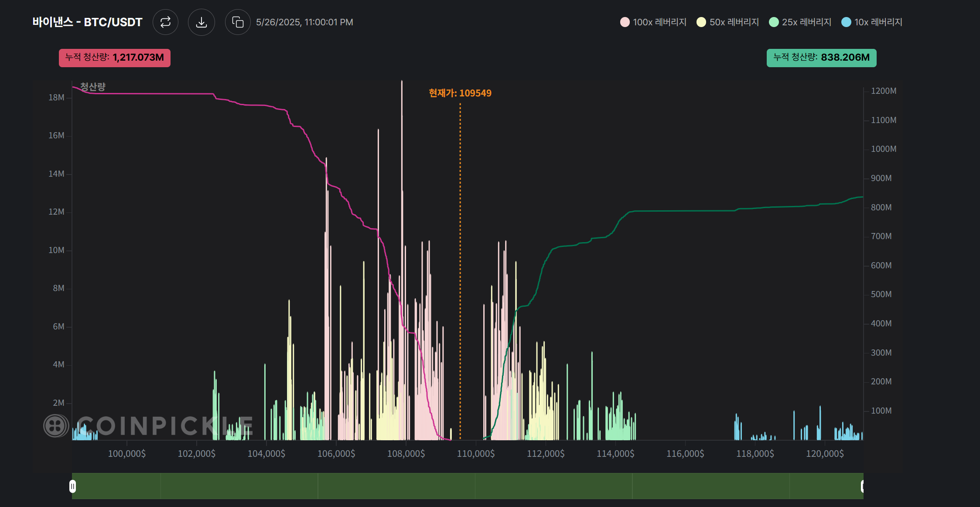Click the 10M left axis label
Screen dimensions: 980x507
tap(56, 250)
